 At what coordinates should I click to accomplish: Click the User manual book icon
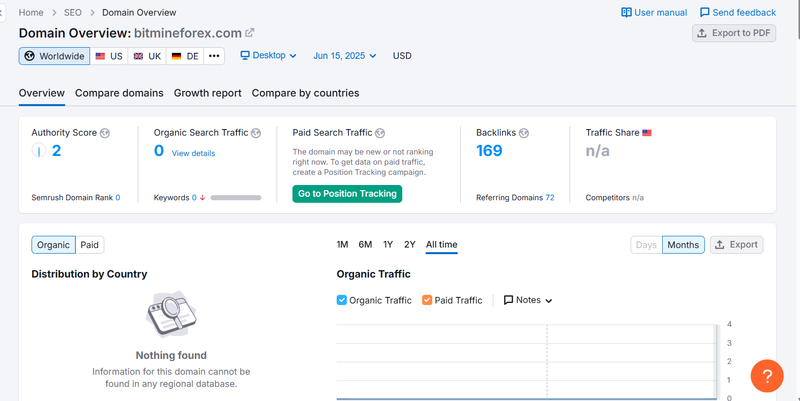[x=626, y=12]
